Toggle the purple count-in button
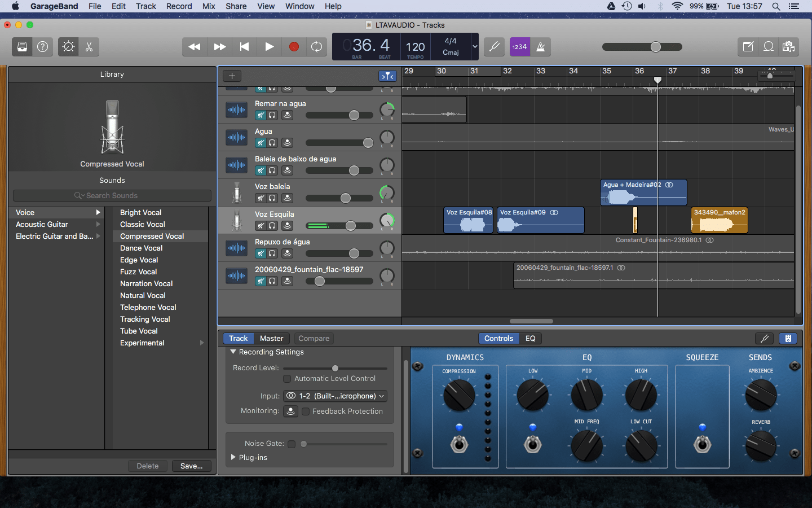Image resolution: width=812 pixels, height=508 pixels. (x=519, y=47)
